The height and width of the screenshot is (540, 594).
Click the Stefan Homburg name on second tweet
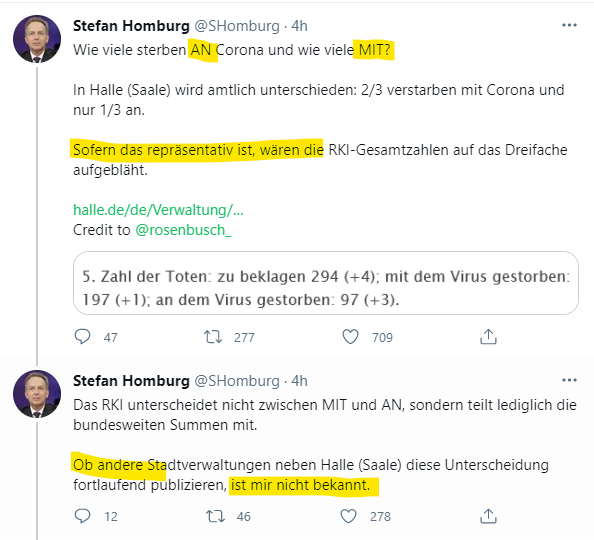pyautogui.click(x=131, y=381)
